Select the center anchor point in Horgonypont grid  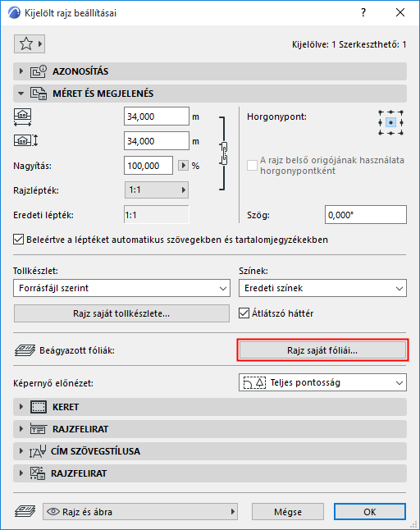(x=391, y=122)
